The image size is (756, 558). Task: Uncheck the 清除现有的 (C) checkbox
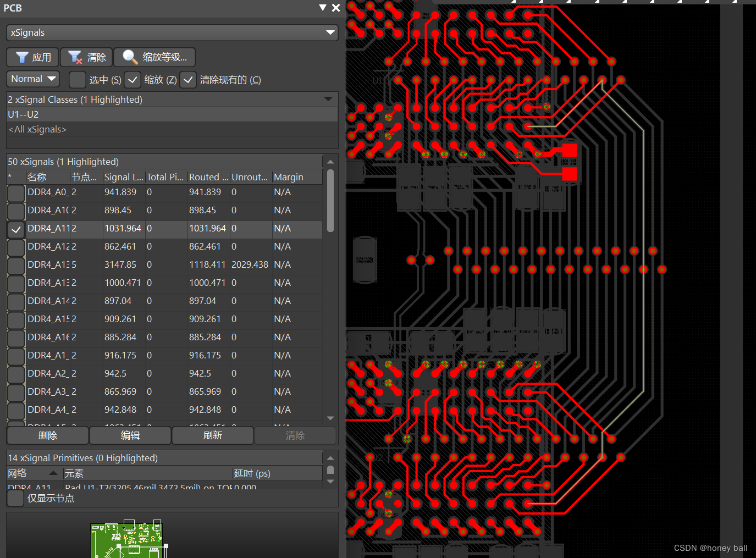coord(188,80)
